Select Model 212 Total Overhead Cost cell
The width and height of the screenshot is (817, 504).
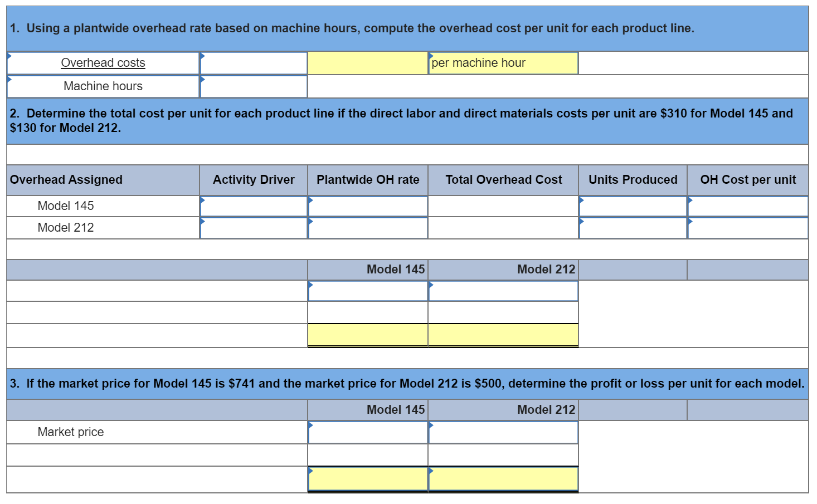click(x=503, y=228)
